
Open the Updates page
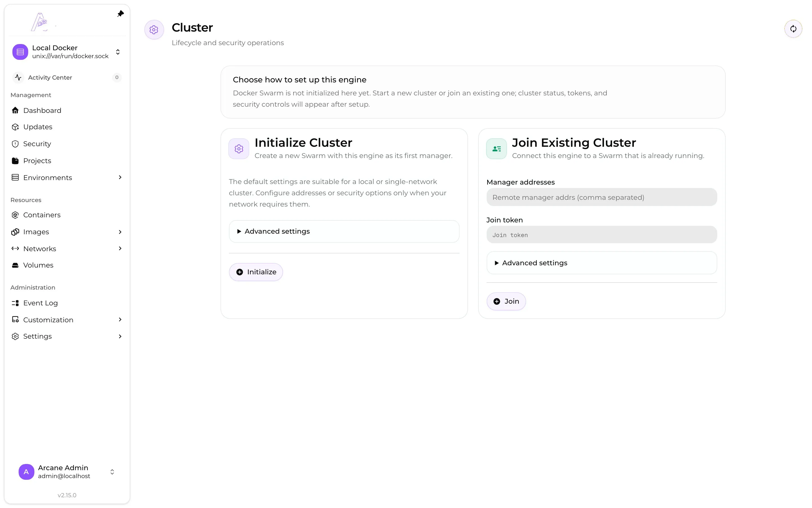[37, 127]
